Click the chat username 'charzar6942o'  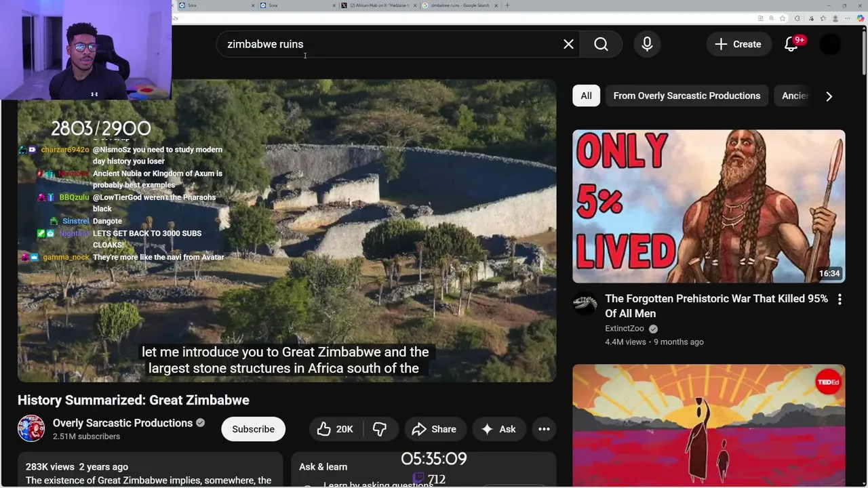pos(65,150)
